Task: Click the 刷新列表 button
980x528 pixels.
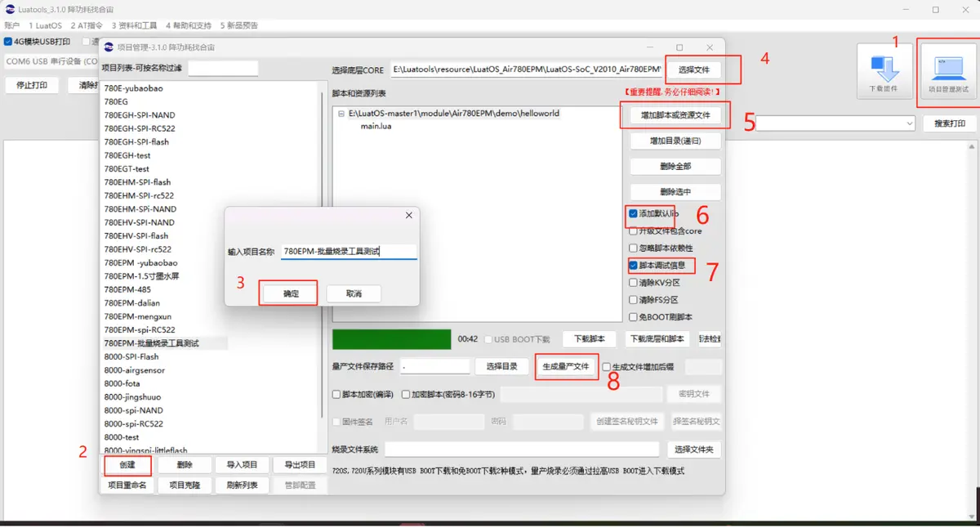Action: (242, 485)
